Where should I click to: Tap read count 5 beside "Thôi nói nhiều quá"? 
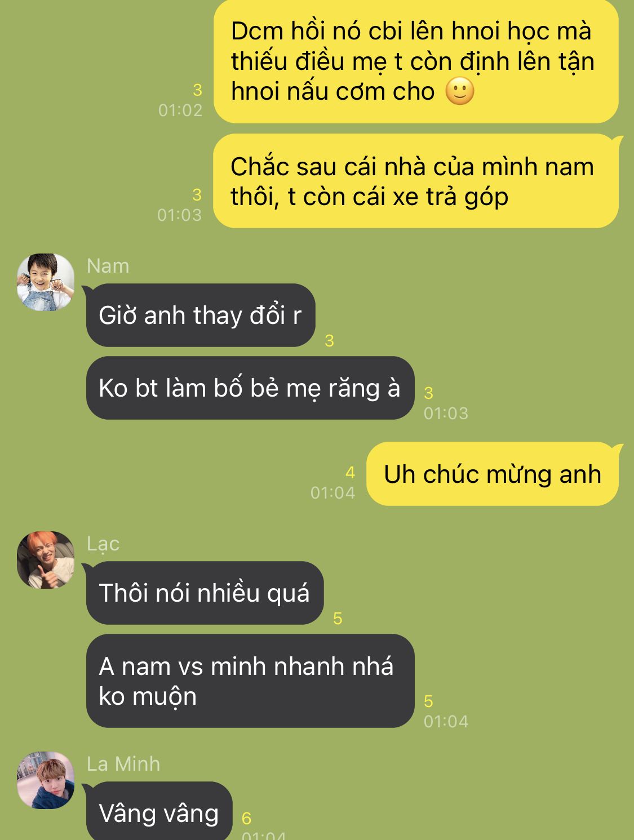coord(338,618)
